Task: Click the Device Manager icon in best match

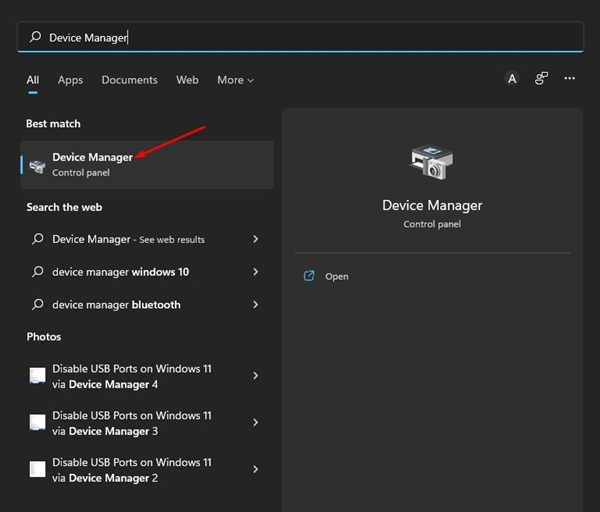Action: (x=38, y=167)
